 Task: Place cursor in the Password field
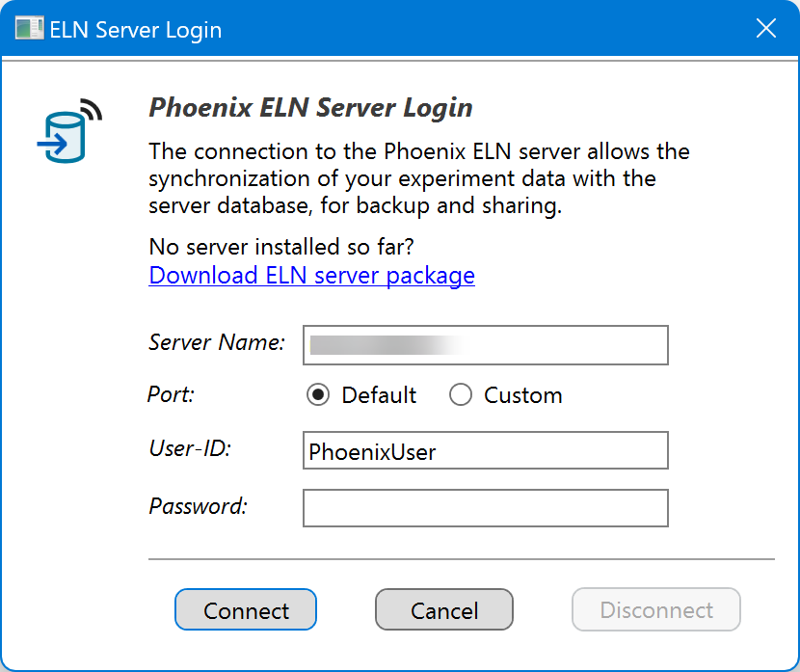485,508
